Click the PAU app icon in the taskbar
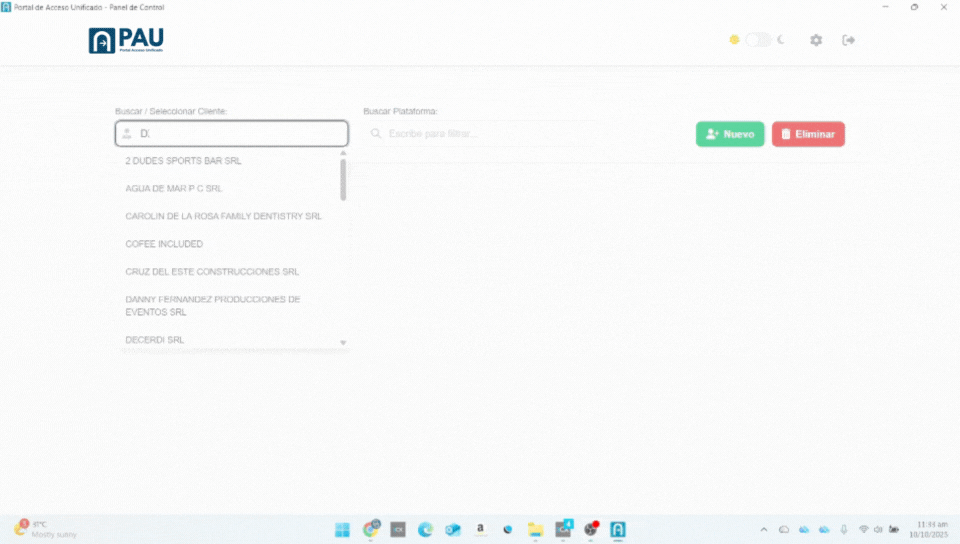960x544 pixels. (618, 529)
